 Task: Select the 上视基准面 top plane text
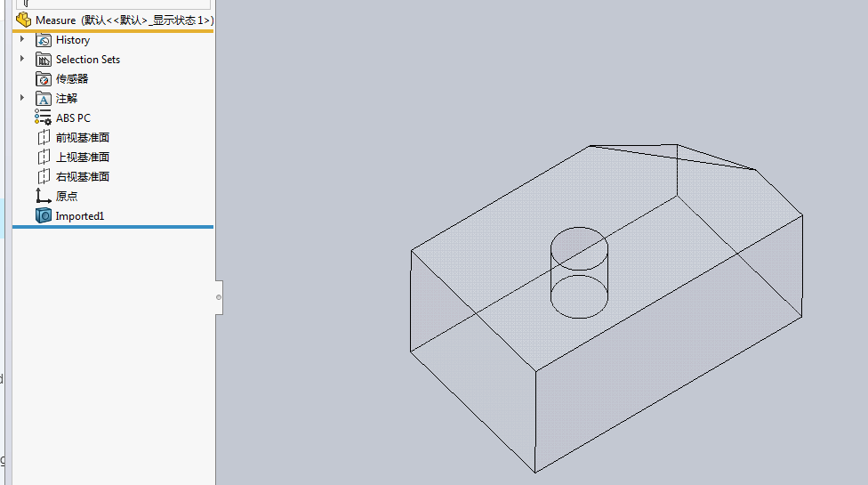(x=83, y=158)
